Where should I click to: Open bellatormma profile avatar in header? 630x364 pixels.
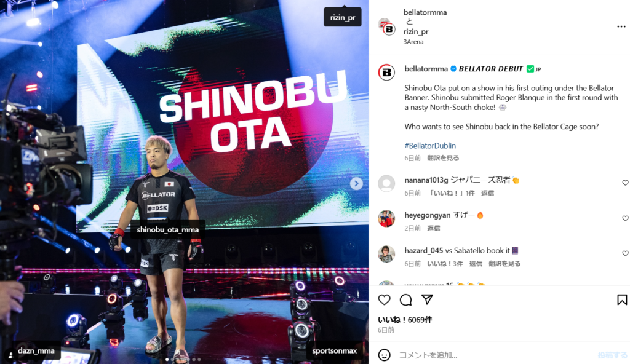click(386, 27)
